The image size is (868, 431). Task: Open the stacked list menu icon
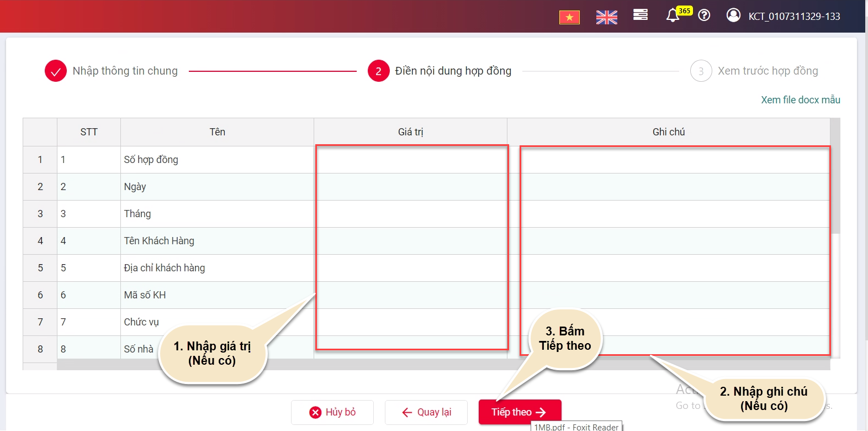[641, 15]
